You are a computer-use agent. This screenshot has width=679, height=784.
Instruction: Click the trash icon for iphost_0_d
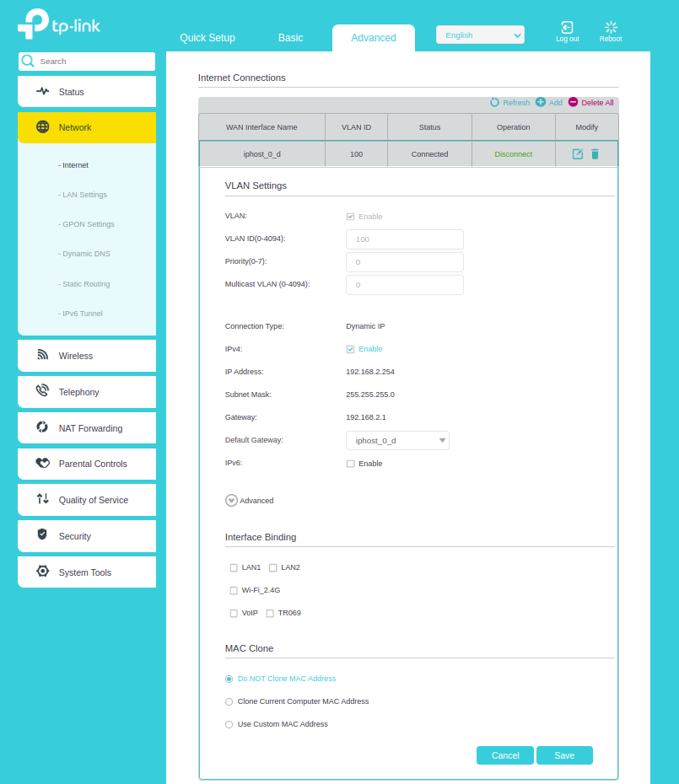[x=595, y=154]
